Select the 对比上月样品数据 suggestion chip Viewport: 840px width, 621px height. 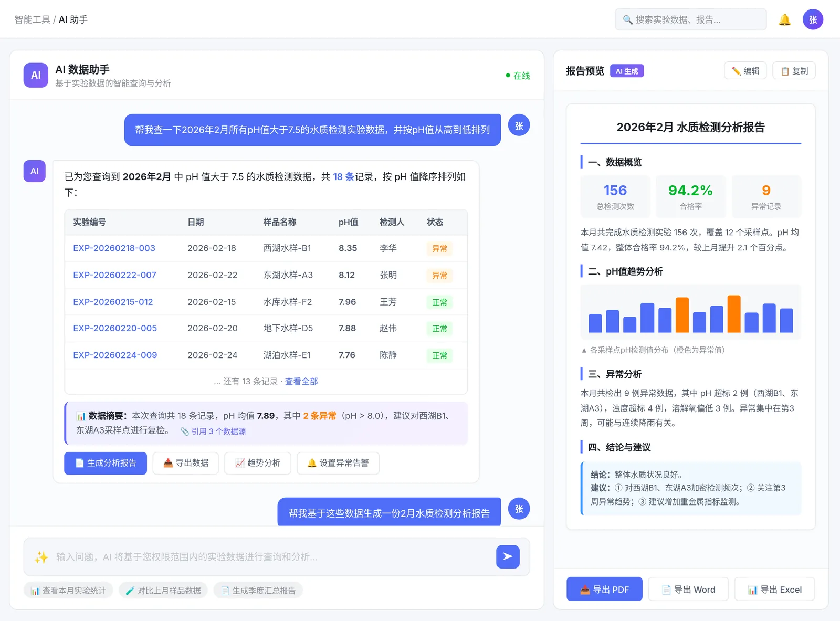[163, 590]
